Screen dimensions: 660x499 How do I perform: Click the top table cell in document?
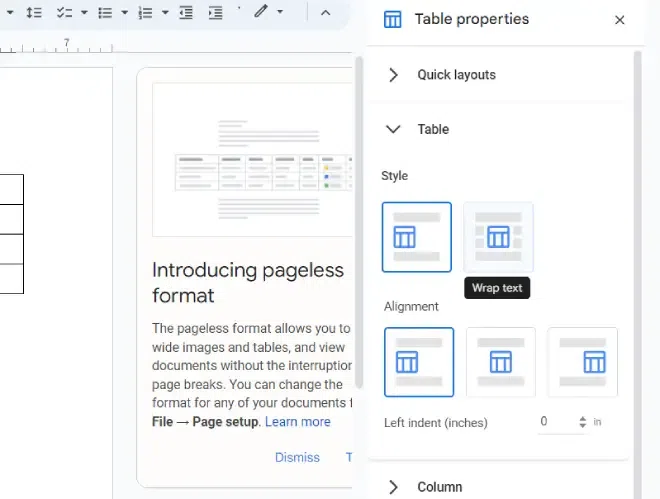12,189
